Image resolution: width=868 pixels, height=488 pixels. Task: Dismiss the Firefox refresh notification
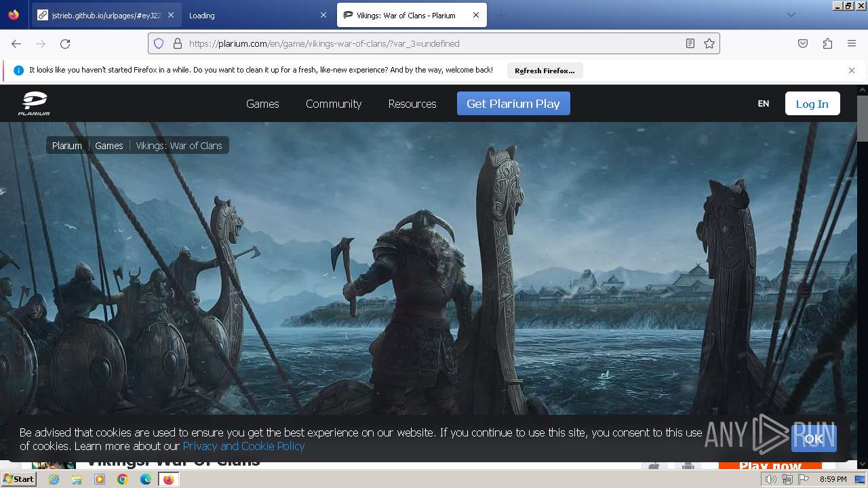[852, 70]
